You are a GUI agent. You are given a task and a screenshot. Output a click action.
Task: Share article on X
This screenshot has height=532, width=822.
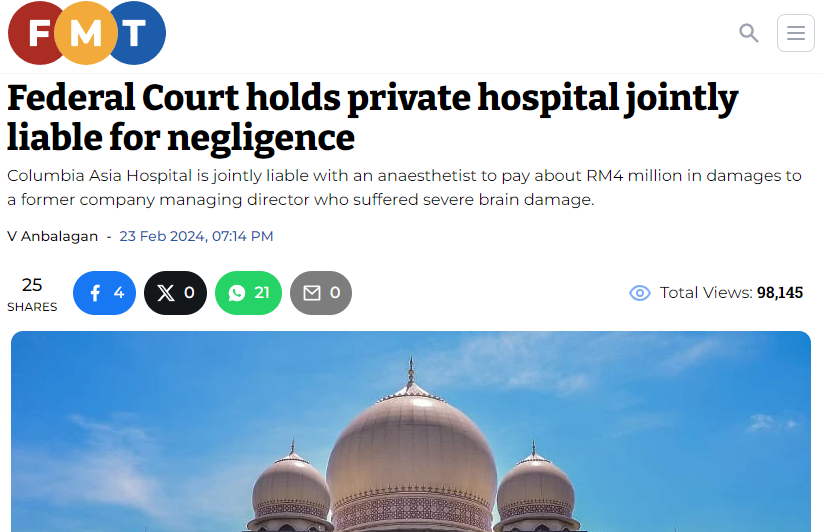tap(176, 292)
